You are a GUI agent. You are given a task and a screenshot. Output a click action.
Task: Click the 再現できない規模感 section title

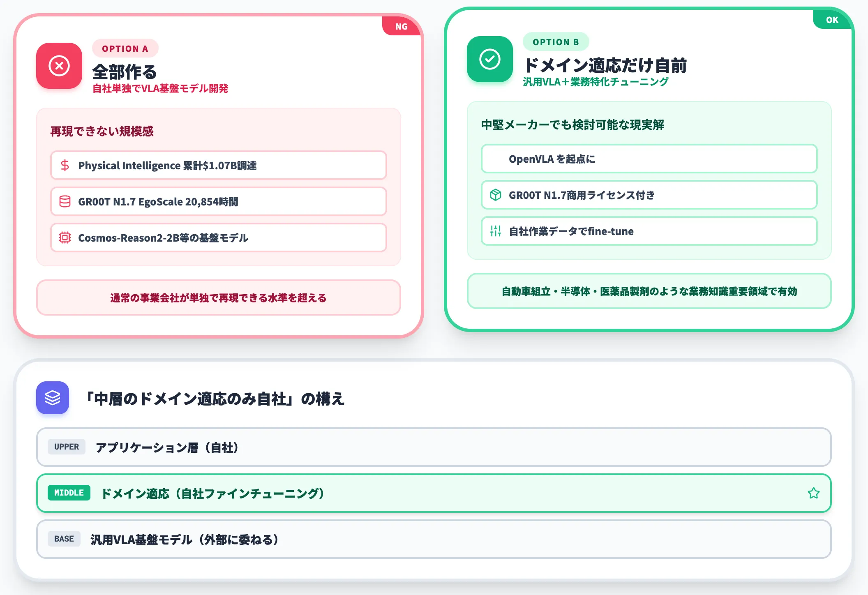click(x=102, y=131)
